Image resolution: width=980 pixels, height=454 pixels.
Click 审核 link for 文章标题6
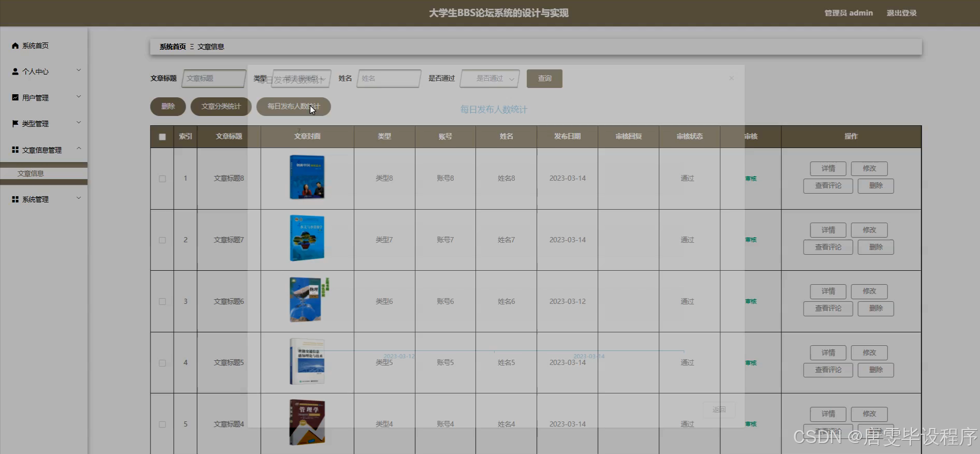tap(751, 301)
